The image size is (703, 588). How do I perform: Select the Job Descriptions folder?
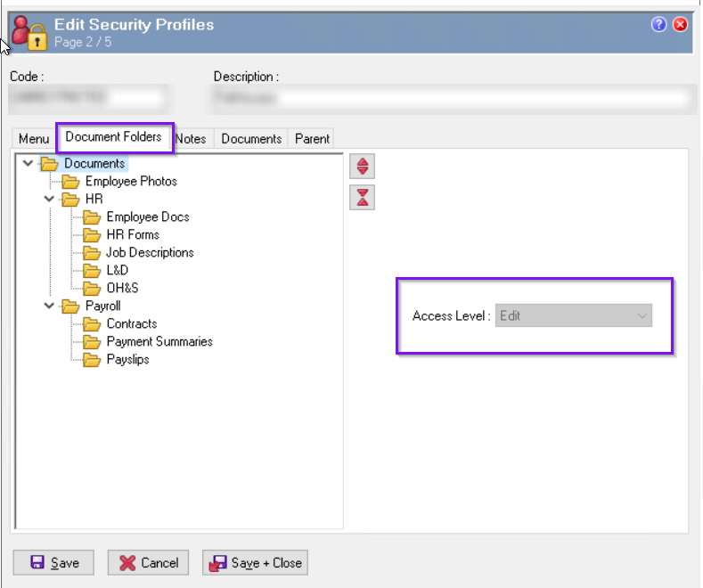pyautogui.click(x=149, y=253)
